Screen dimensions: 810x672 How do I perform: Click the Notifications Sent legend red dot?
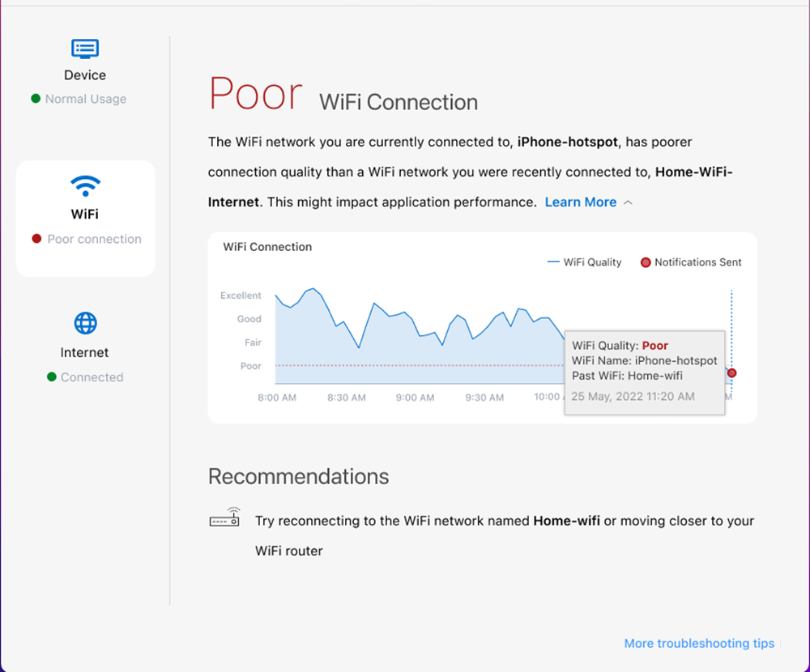pyautogui.click(x=646, y=262)
